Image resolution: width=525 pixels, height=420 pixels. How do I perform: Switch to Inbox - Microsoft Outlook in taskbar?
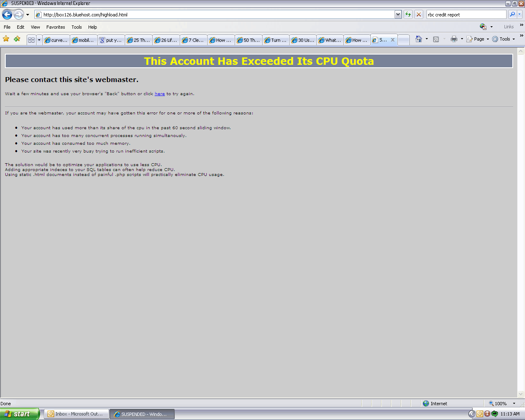pyautogui.click(x=76, y=413)
